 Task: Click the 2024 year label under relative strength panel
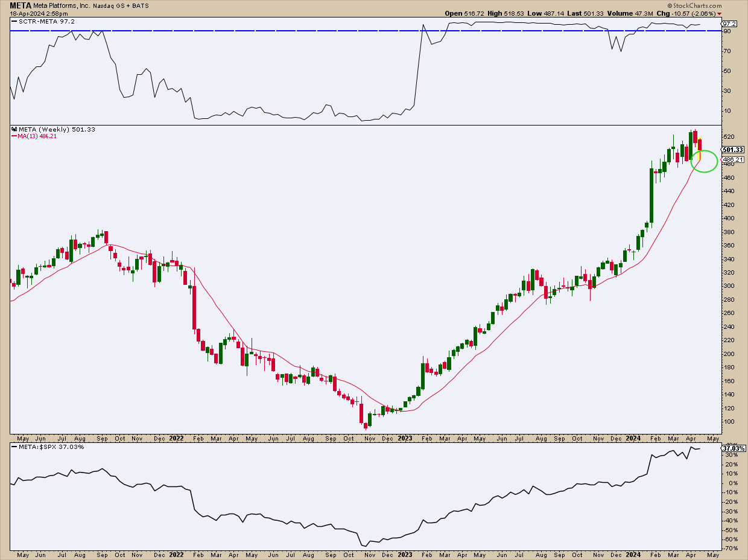coord(635,554)
